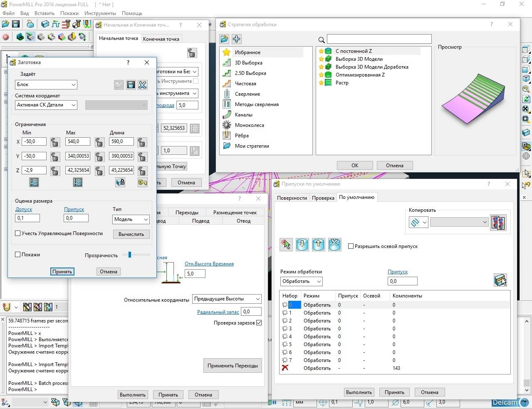Toggle the Покажи checkbox in Заготовка
Screen dimensions: 532x409
(18, 255)
